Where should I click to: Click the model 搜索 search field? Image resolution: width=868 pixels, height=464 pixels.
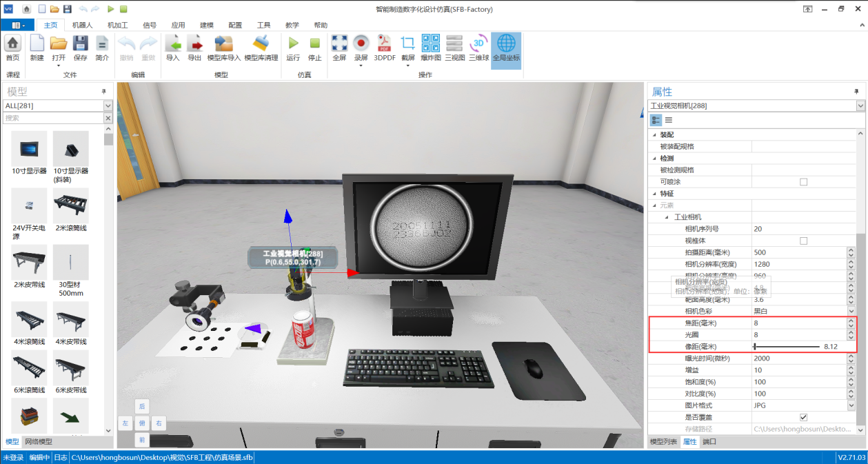click(52, 118)
